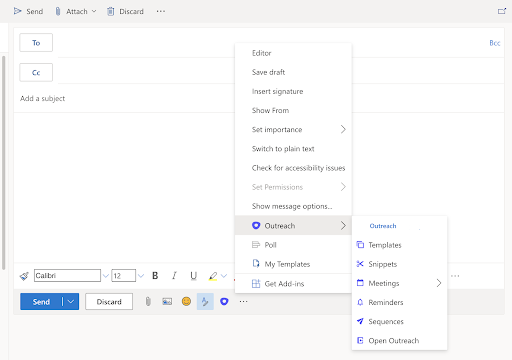
Task: Choose Save draft menu item
Action: (x=293, y=72)
